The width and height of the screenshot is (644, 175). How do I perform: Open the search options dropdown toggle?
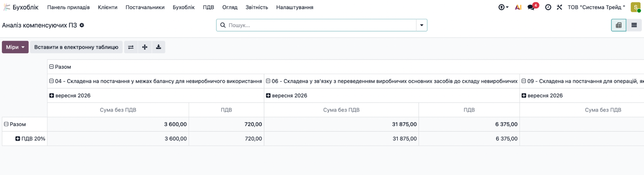click(422, 25)
